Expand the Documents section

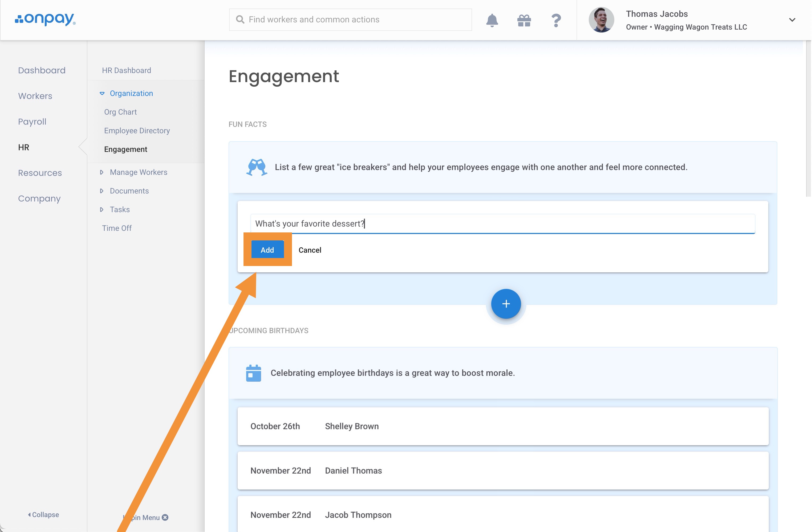[102, 191]
